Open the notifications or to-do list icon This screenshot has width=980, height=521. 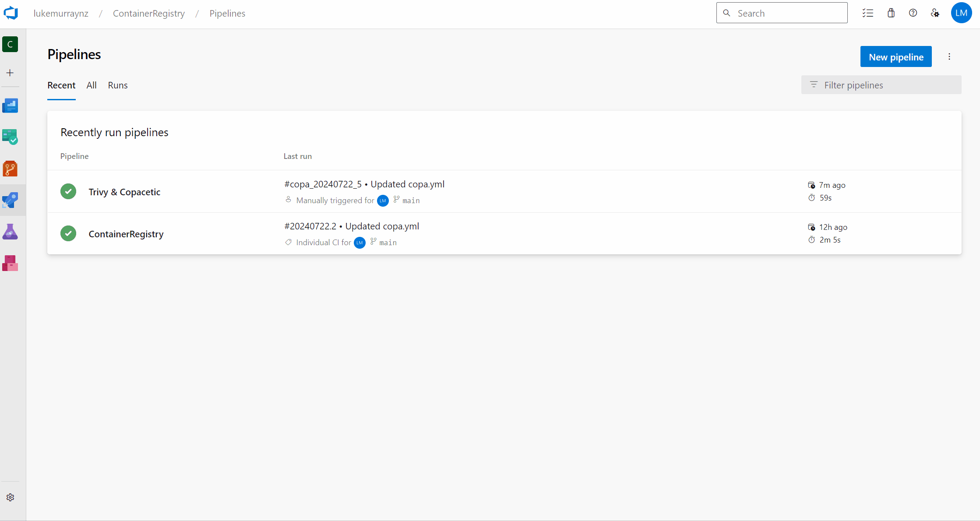point(868,13)
